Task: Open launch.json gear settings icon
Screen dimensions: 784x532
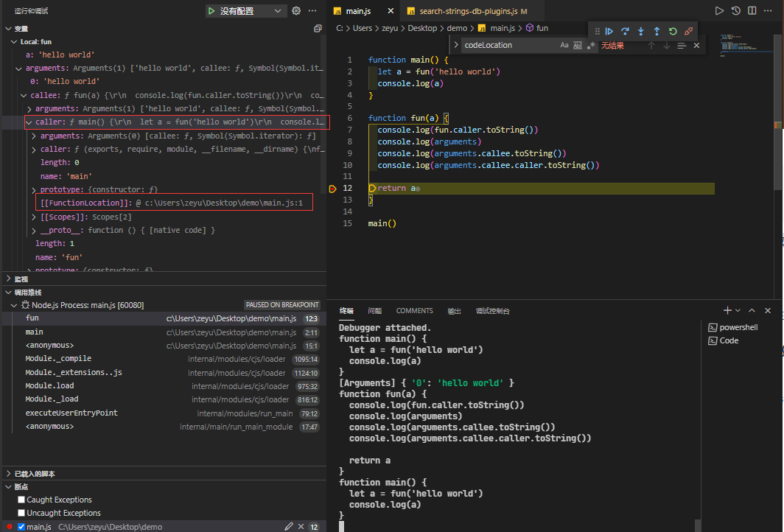Action: pos(296,11)
